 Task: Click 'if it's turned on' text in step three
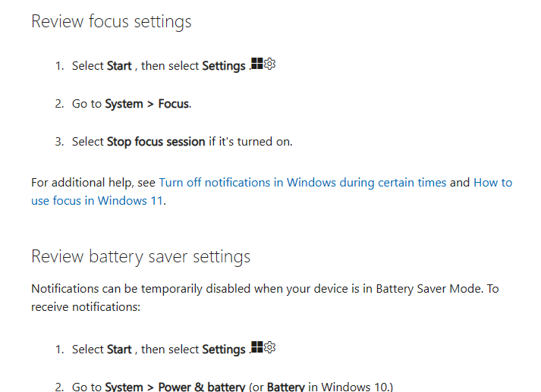[x=250, y=142]
